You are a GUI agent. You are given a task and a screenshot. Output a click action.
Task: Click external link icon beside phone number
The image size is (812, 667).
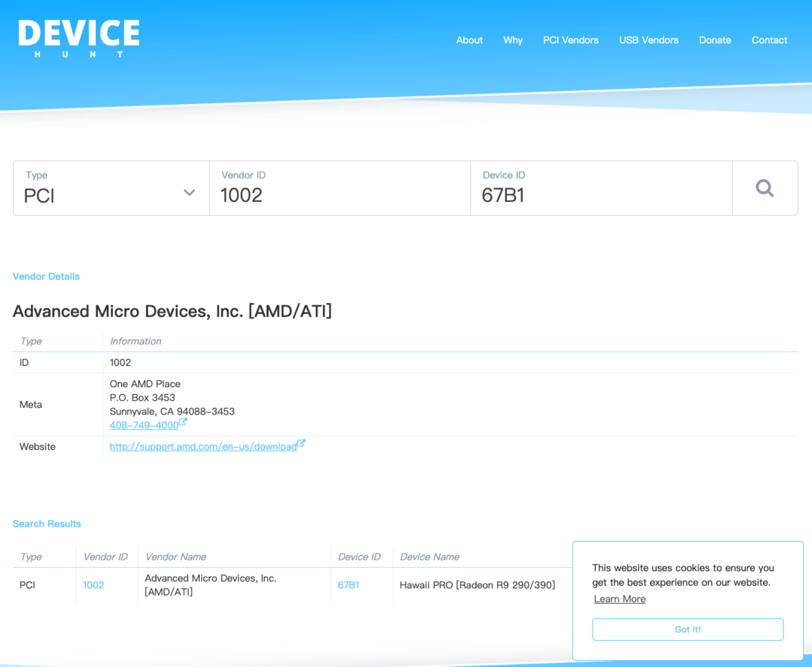pos(183,422)
